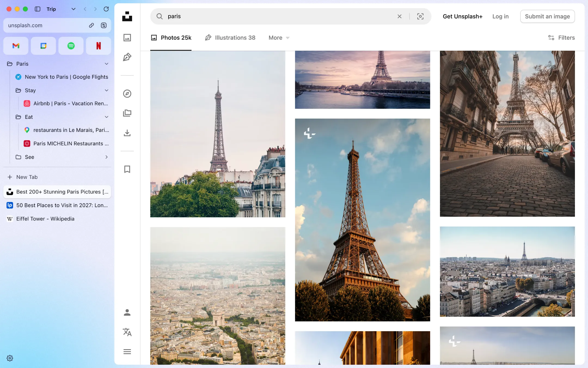This screenshot has height=368, width=588.
Task: Open browser settings gear
Action: pyautogui.click(x=10, y=358)
